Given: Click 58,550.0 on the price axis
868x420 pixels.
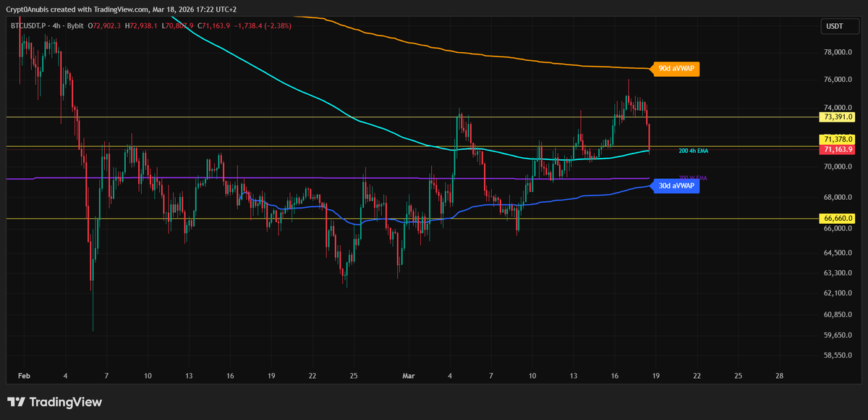Looking at the screenshot, I should click(838, 356).
